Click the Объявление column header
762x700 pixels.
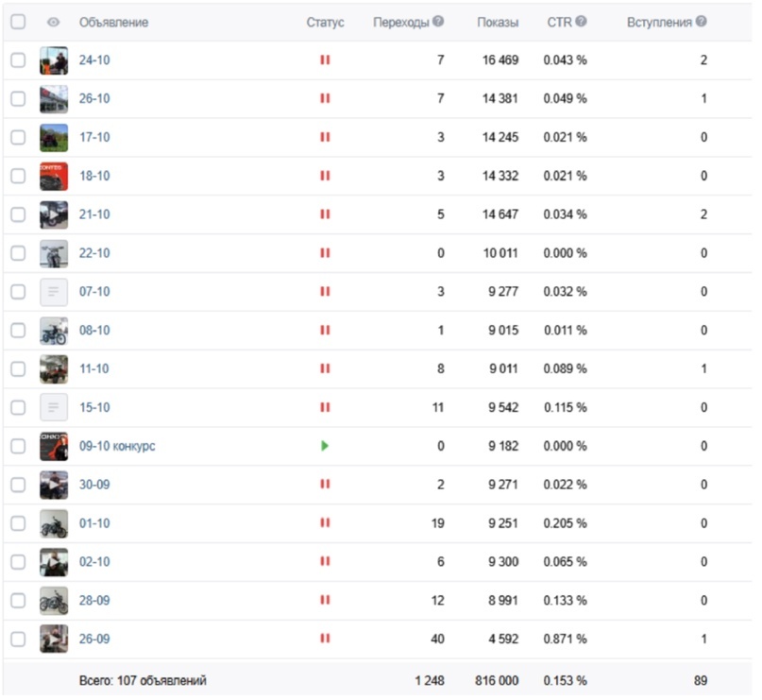(x=113, y=23)
